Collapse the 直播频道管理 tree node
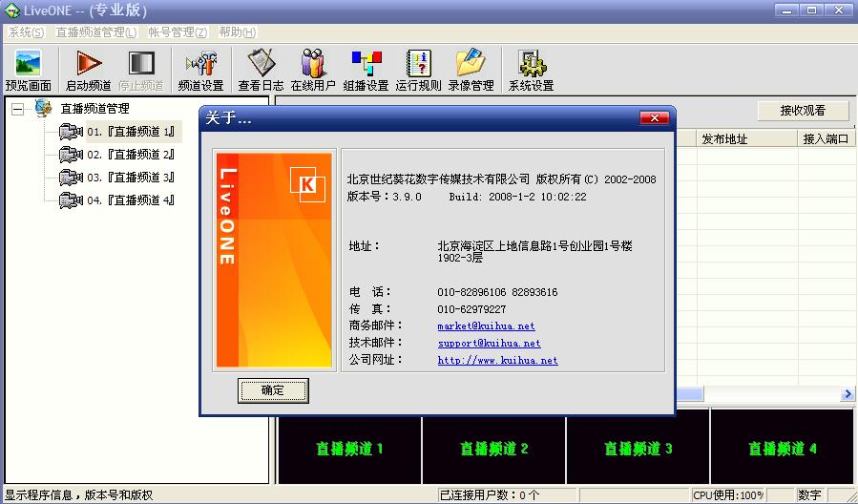The image size is (858, 504). point(17,109)
